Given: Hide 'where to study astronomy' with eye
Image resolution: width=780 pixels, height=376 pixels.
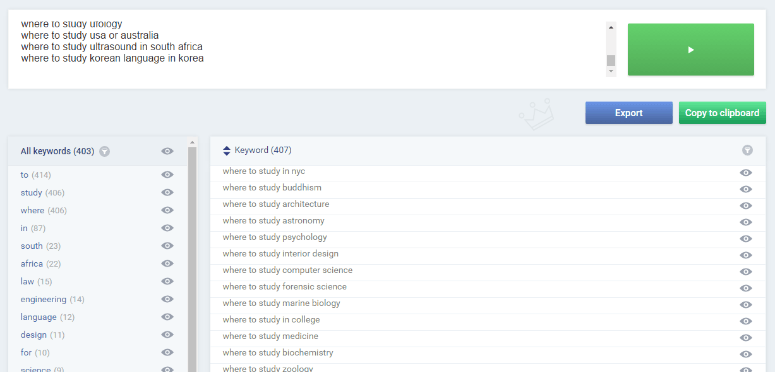Looking at the screenshot, I should click(x=746, y=222).
